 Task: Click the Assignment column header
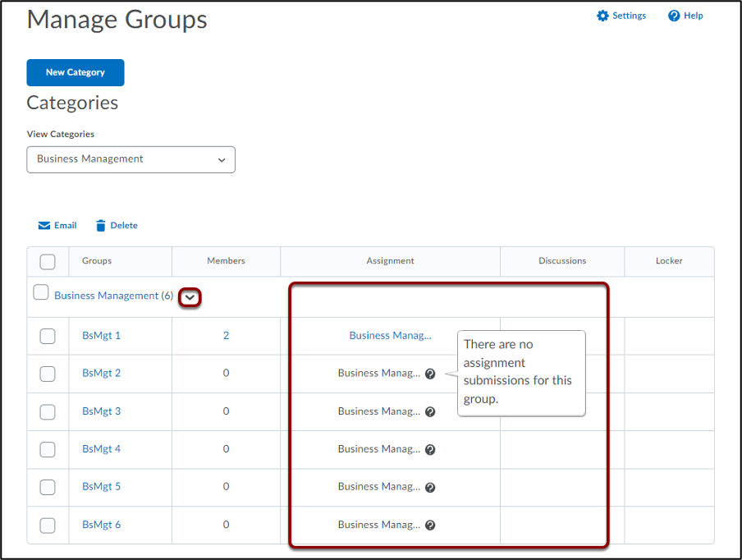390,261
